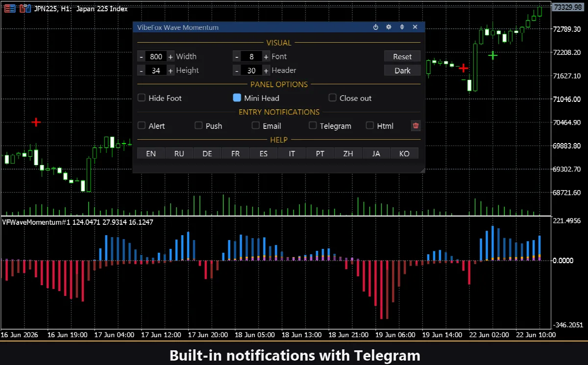This screenshot has width=588, height=365.
Task: Enable the Hide Foot checkbox
Action: (142, 98)
